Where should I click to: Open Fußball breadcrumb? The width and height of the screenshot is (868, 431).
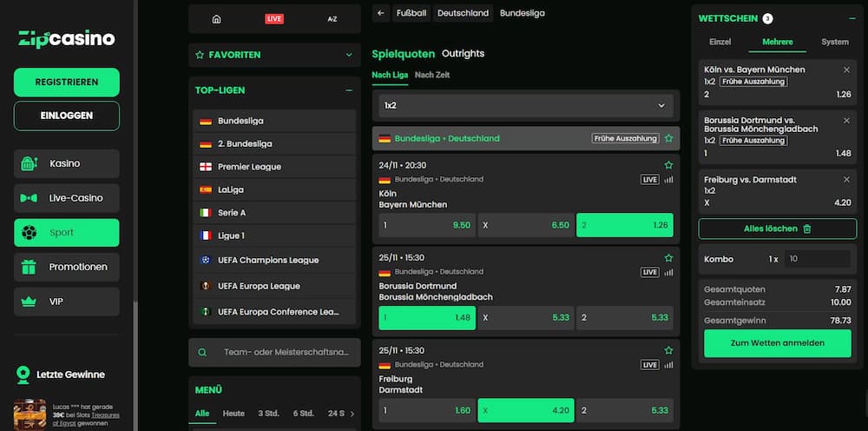[x=411, y=13]
